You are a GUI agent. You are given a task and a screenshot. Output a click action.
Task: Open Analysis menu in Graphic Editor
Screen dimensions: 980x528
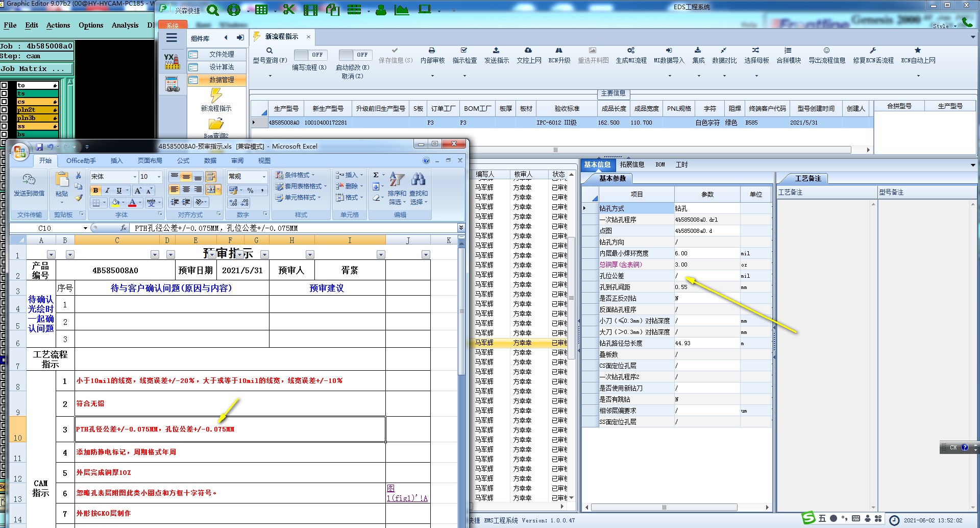click(x=125, y=25)
